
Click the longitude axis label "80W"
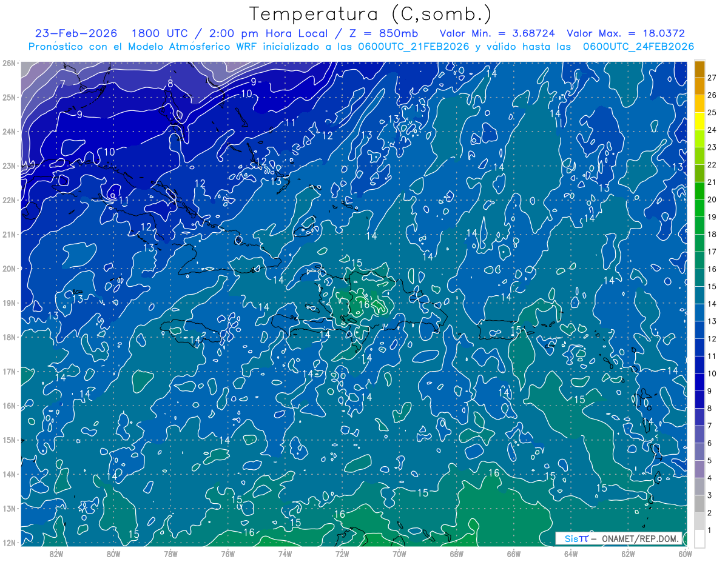point(113,553)
